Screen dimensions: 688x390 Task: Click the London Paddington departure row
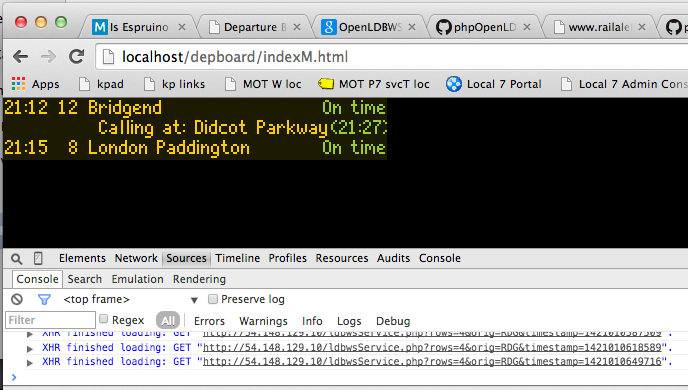click(x=195, y=148)
